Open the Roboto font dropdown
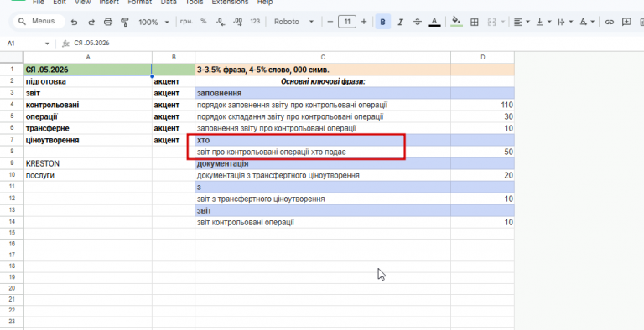The height and width of the screenshot is (330, 644). coord(293,22)
